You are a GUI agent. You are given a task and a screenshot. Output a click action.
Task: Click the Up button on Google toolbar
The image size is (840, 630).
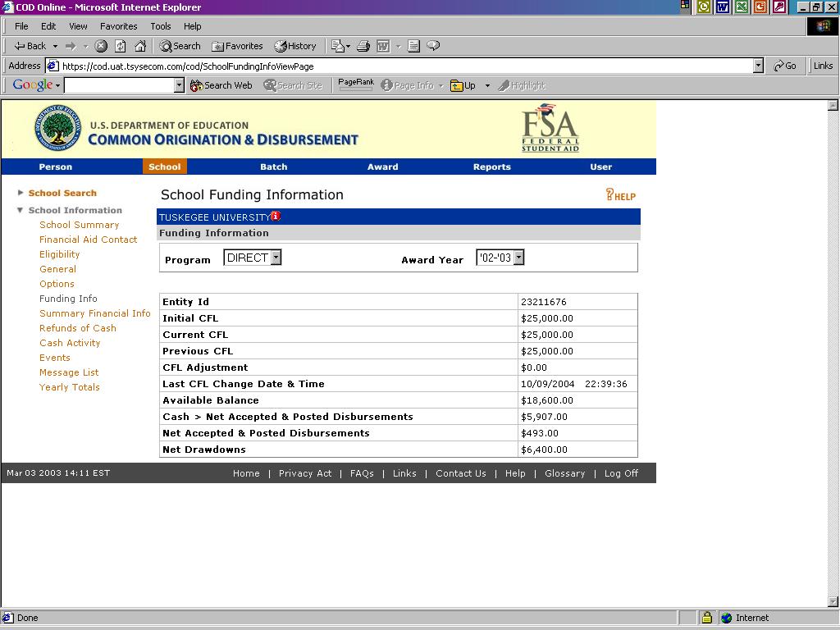(x=463, y=85)
